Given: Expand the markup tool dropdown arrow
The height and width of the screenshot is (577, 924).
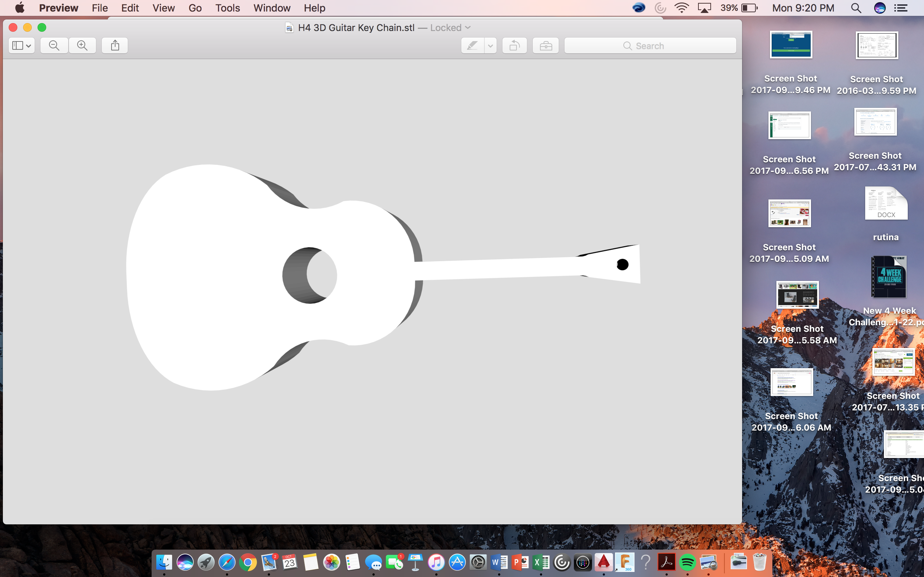Looking at the screenshot, I should click(489, 45).
